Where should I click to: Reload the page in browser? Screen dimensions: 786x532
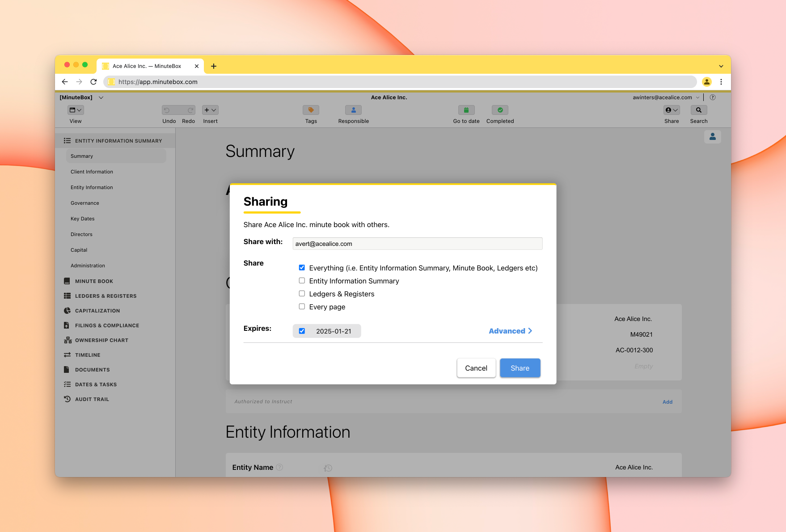tap(93, 82)
